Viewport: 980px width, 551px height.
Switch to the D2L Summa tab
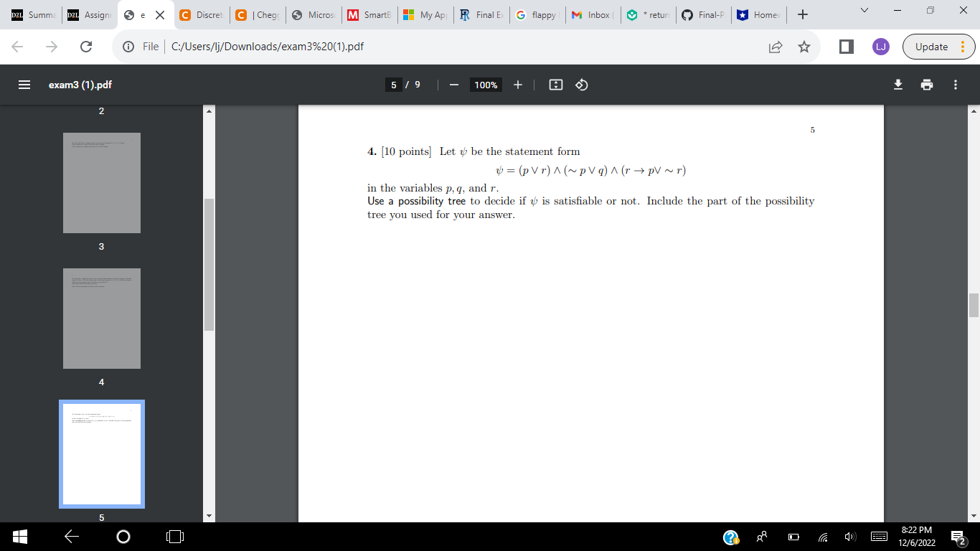click(32, 14)
